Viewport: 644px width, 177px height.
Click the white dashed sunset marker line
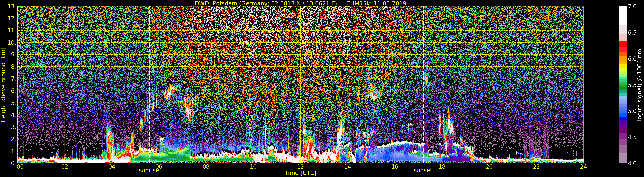423,85
